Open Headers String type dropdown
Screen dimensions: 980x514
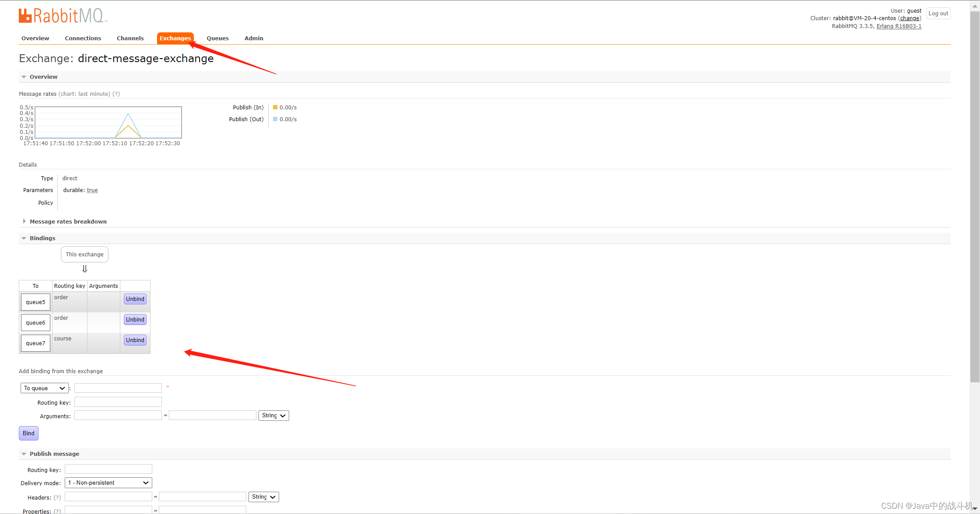[264, 497]
